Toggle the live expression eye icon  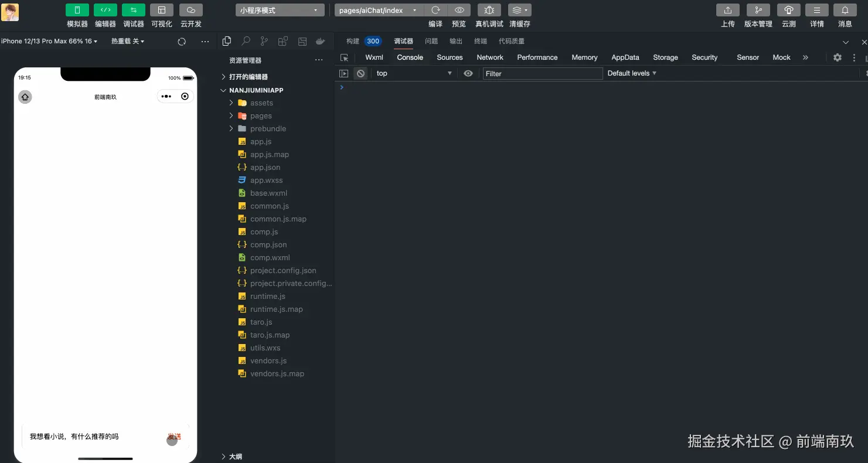pos(468,73)
